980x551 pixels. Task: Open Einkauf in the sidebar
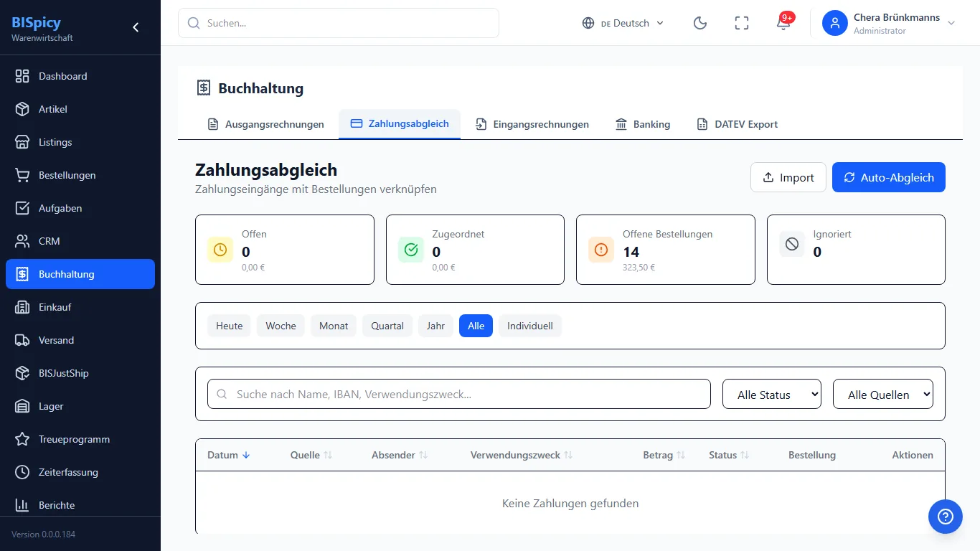[x=80, y=307]
